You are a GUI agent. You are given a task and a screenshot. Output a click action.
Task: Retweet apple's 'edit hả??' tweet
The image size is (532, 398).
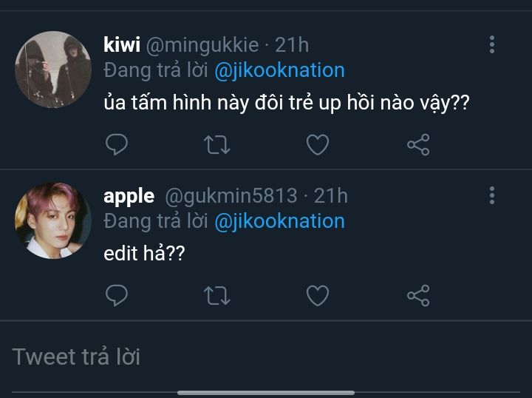(x=216, y=296)
